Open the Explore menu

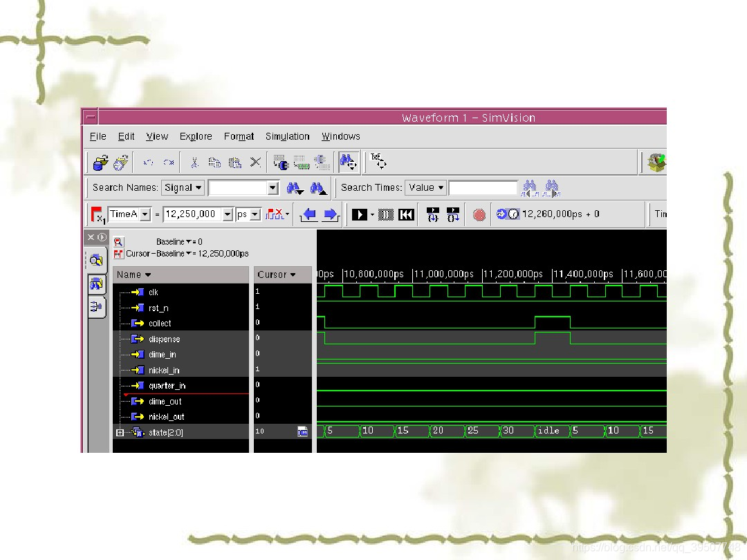point(196,137)
